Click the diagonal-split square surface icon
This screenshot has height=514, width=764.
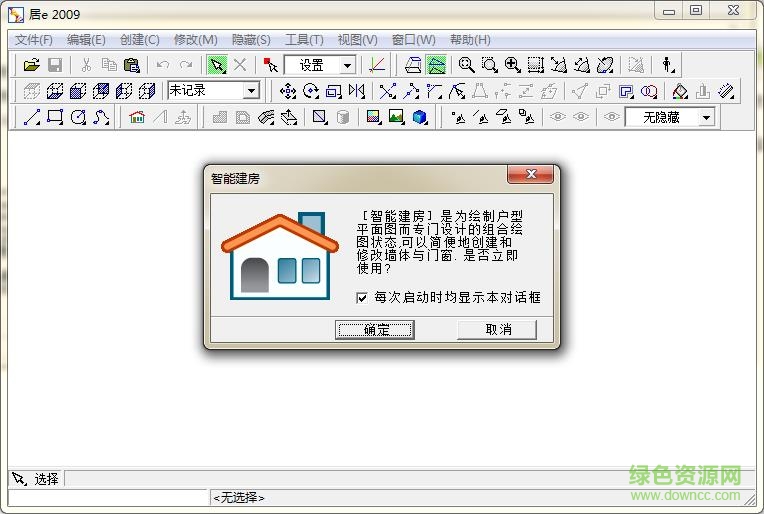point(320,117)
